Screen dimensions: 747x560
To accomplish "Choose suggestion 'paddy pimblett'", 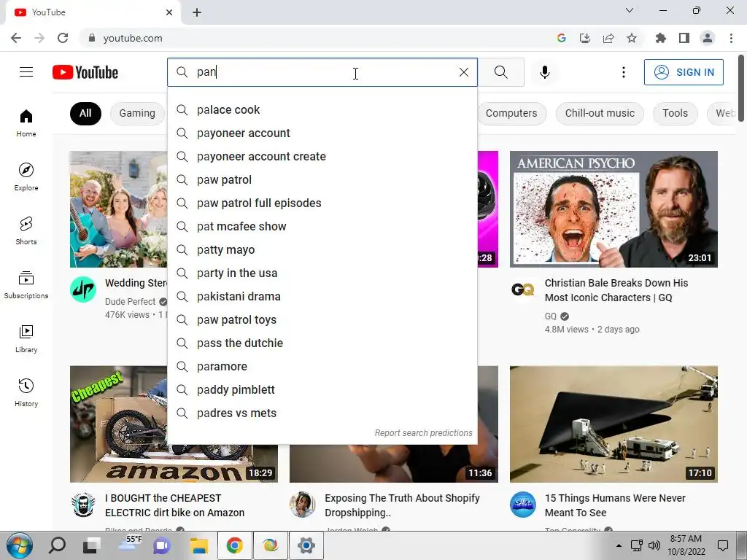I will pyautogui.click(x=322, y=390).
